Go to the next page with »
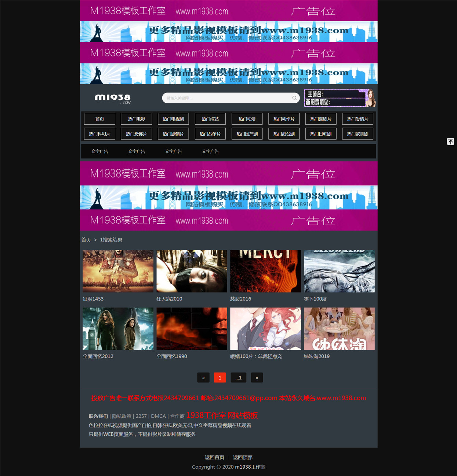Screen dimensions: 457x476 click(257, 378)
